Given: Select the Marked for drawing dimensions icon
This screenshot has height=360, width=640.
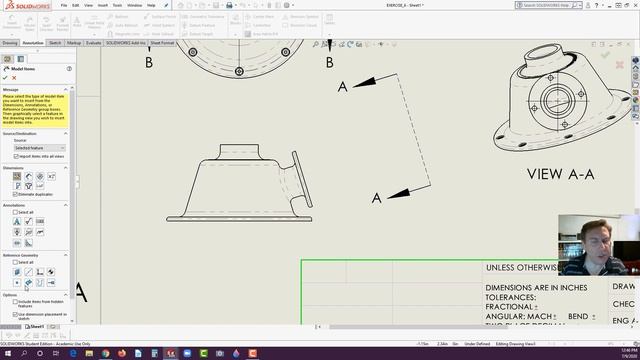Looking at the screenshot, I should [17, 176].
